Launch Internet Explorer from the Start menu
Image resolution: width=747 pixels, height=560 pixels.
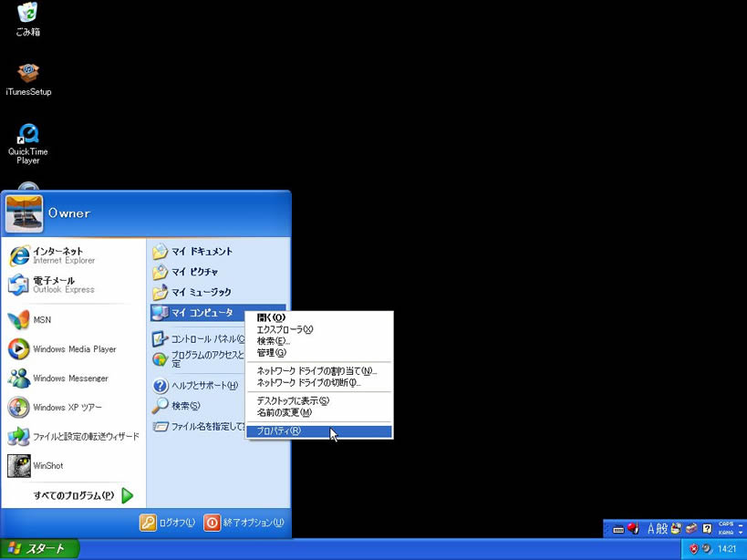click(x=52, y=255)
